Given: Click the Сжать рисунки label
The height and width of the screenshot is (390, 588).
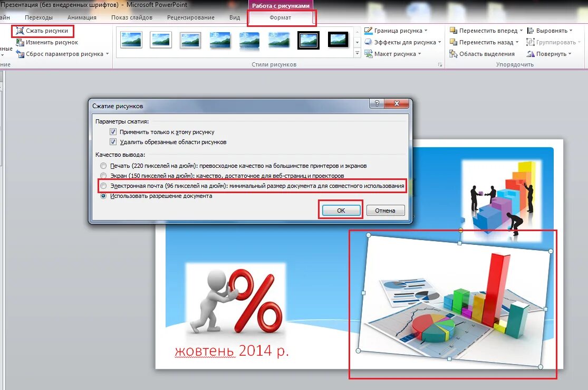Looking at the screenshot, I should pos(47,31).
